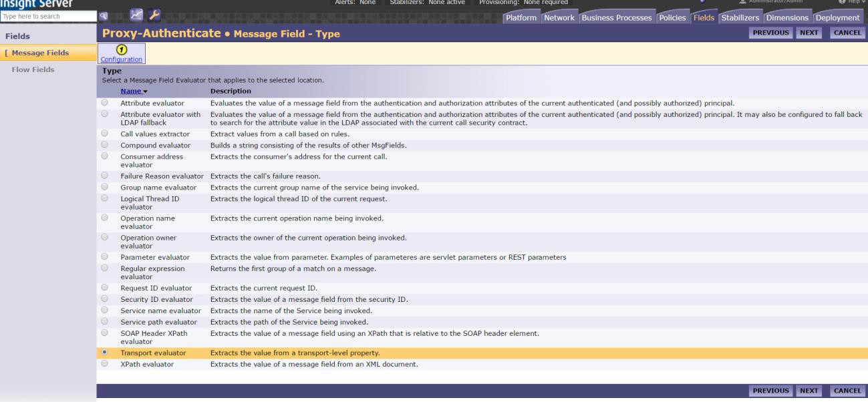Select Service path evaluator radio button
The height and width of the screenshot is (402, 868).
(104, 321)
